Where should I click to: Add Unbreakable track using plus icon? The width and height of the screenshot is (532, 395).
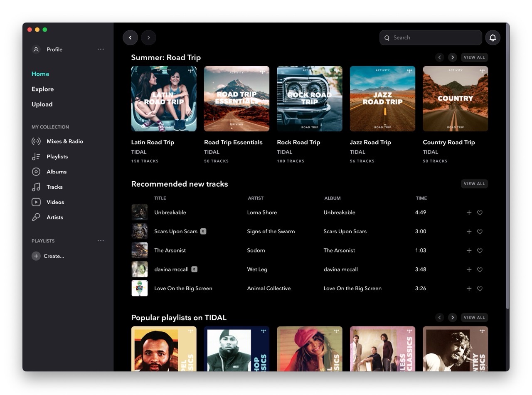(469, 212)
